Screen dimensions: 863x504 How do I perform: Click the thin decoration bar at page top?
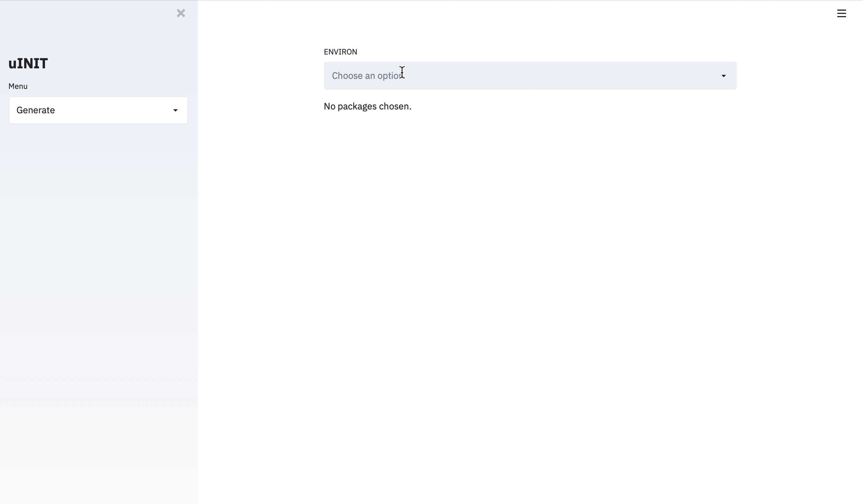(431, 0)
